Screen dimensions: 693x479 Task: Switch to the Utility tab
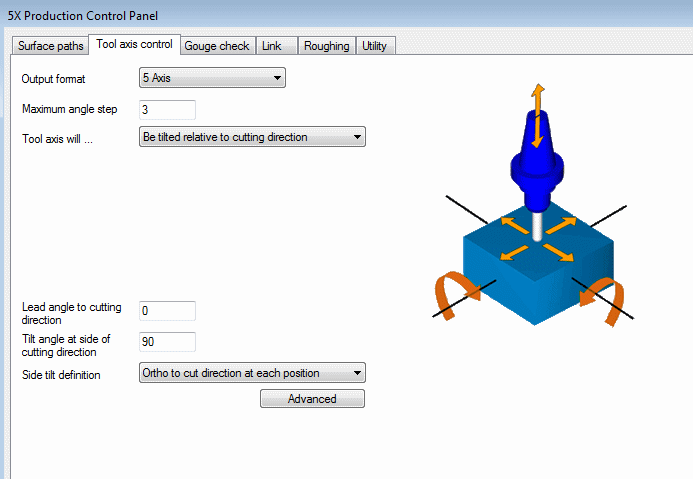376,46
